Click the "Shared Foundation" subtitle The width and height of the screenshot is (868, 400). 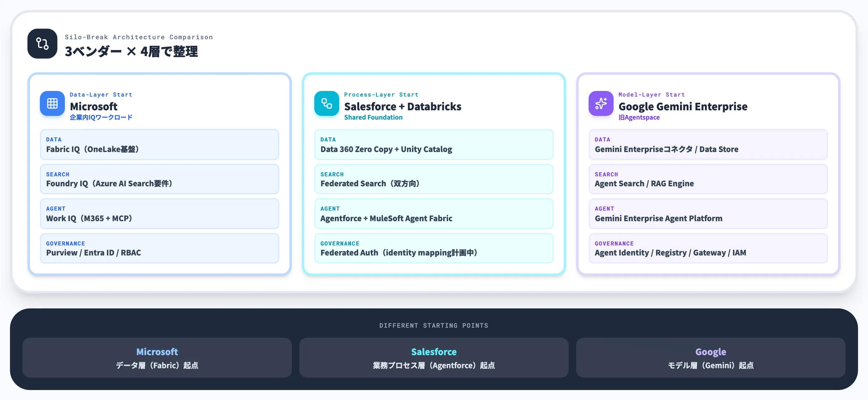tap(373, 117)
